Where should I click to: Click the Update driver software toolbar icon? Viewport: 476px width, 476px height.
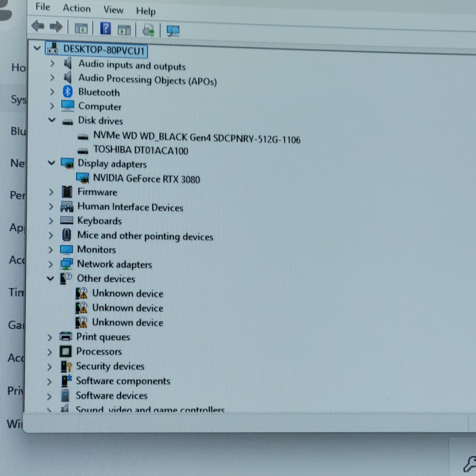pos(148,30)
